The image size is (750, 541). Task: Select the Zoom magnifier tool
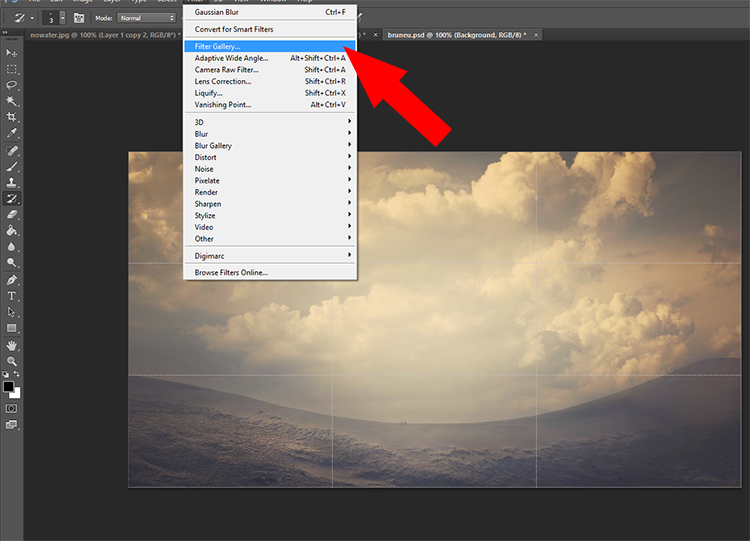tap(11, 362)
